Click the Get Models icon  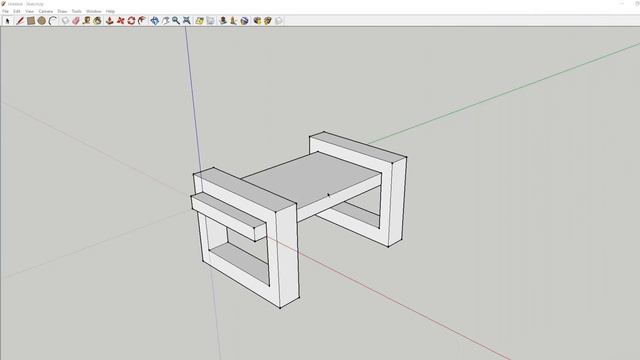click(x=257, y=20)
